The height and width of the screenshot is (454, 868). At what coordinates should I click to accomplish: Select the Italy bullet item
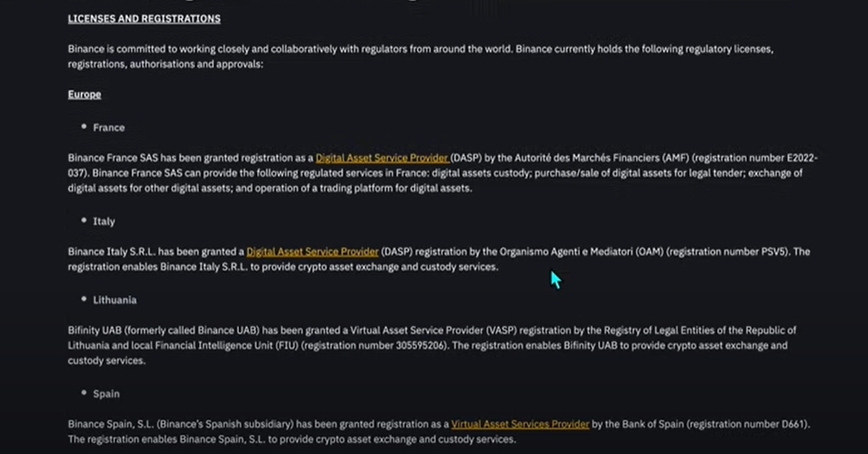[x=104, y=221]
